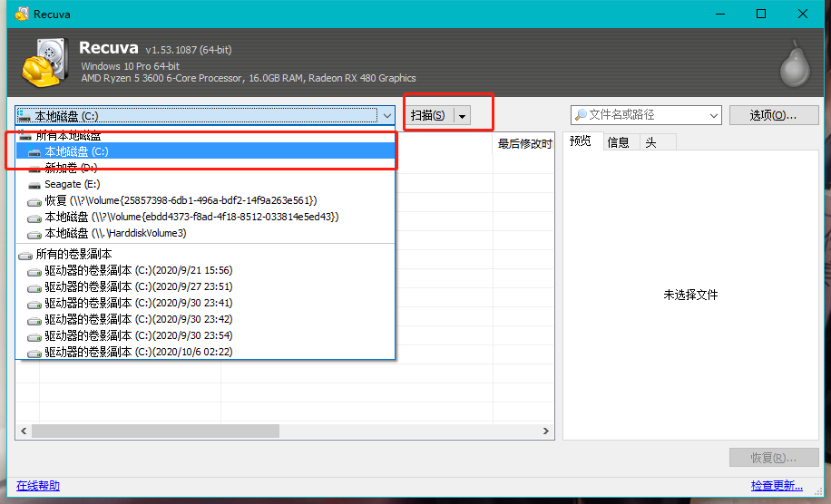Click the horizontal scrollbar right arrow

tap(546, 431)
